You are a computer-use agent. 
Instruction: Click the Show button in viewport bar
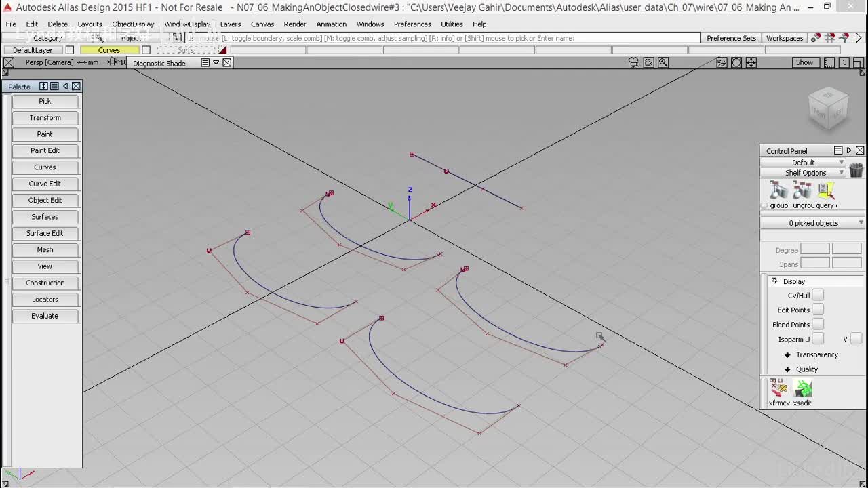click(804, 62)
